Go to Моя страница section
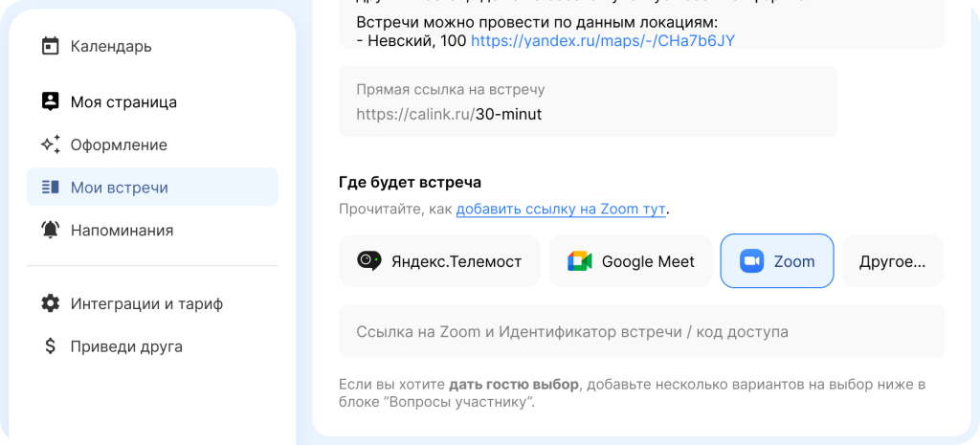The height and width of the screenshot is (445, 980). (123, 101)
